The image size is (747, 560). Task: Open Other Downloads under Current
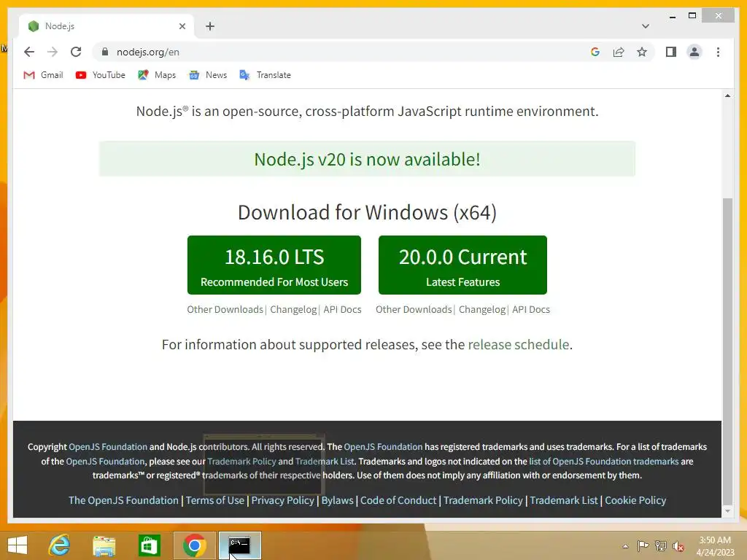coord(414,309)
